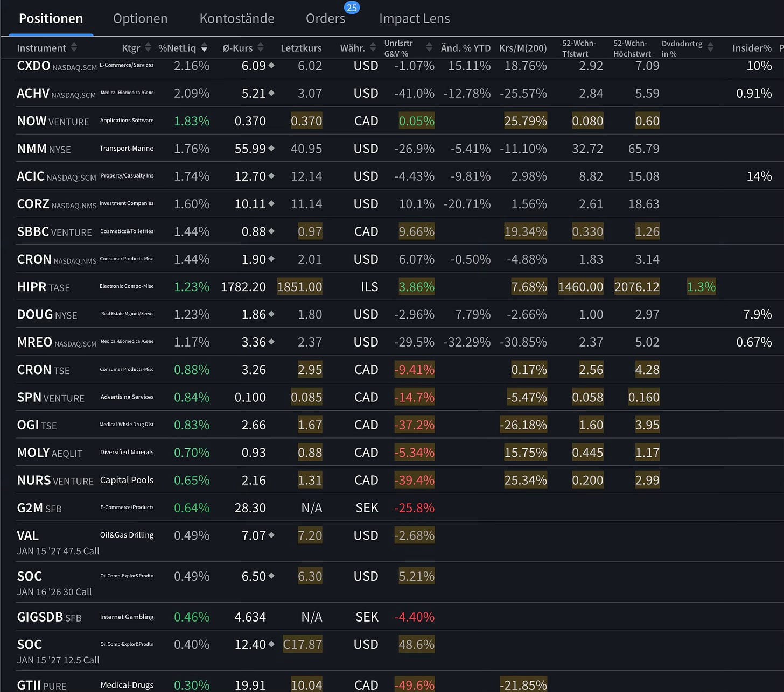Toggle %NetLiq descending sort arrow
This screenshot has height=692, width=784.
pyautogui.click(x=204, y=48)
